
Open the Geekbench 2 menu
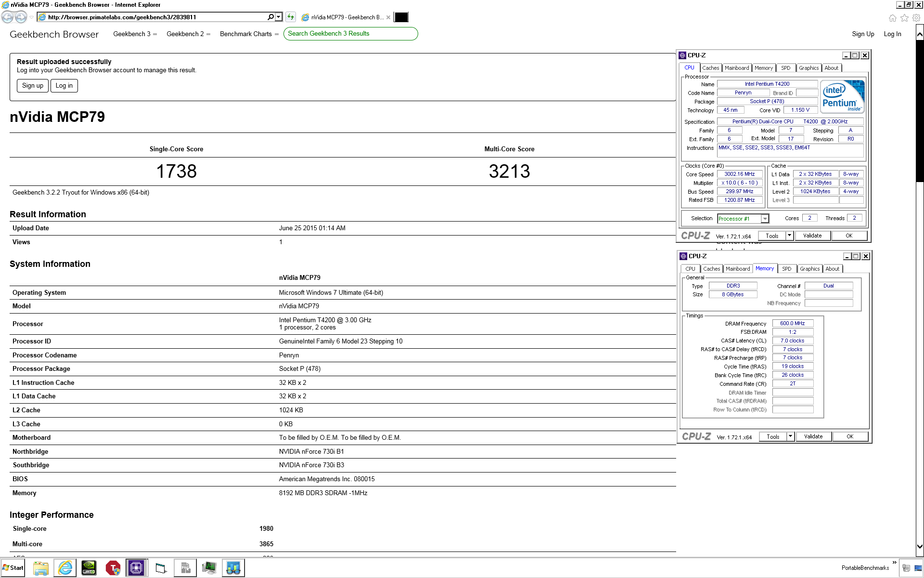[188, 34]
